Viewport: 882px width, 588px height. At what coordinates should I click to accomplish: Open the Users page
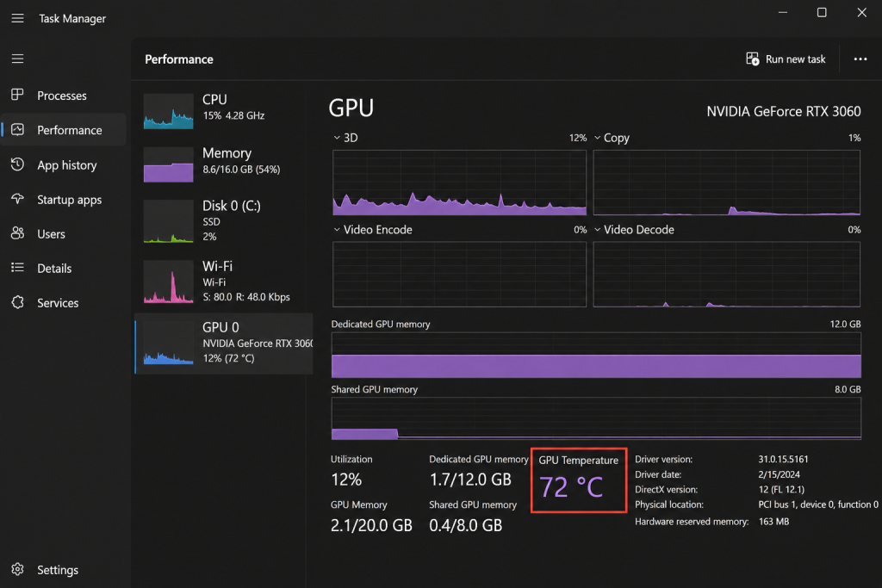pos(63,234)
